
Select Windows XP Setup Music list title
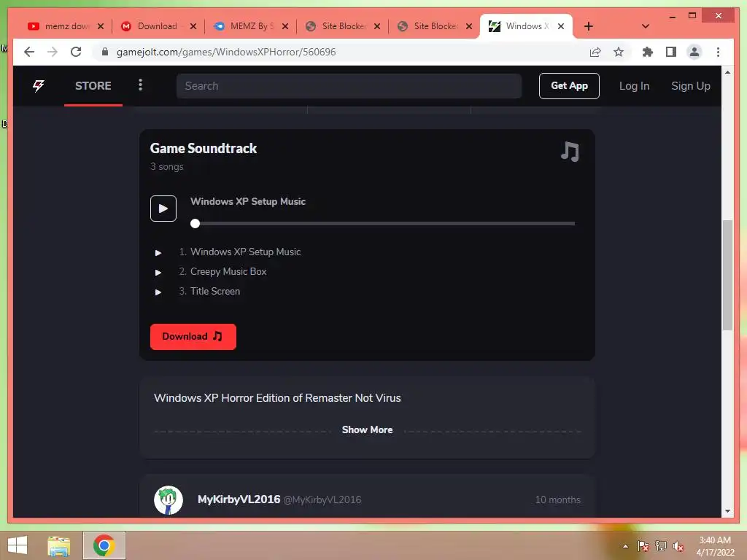pos(245,252)
